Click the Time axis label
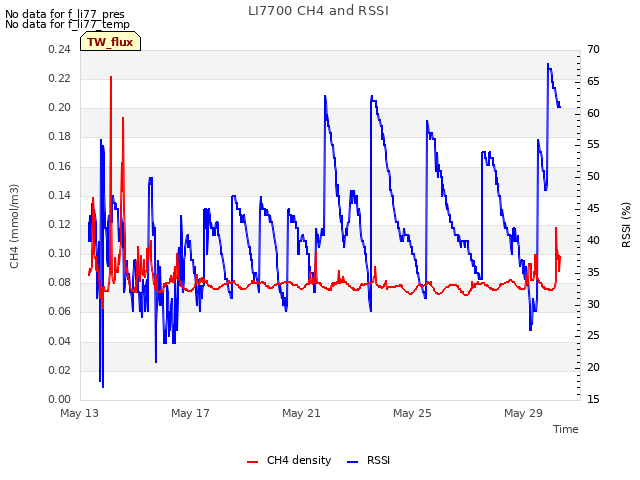 point(566,429)
